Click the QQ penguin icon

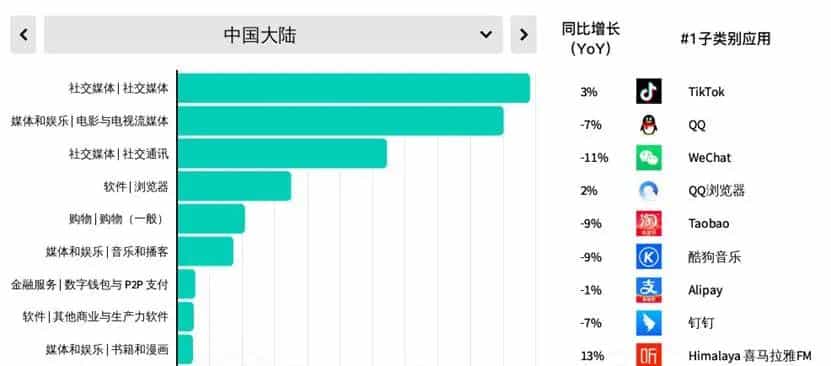(x=649, y=125)
